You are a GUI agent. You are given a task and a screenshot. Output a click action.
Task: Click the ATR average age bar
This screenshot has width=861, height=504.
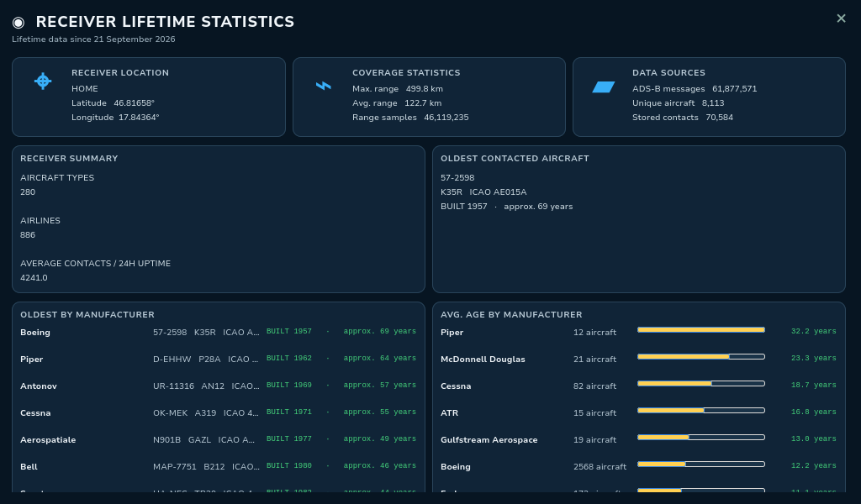coord(701,410)
